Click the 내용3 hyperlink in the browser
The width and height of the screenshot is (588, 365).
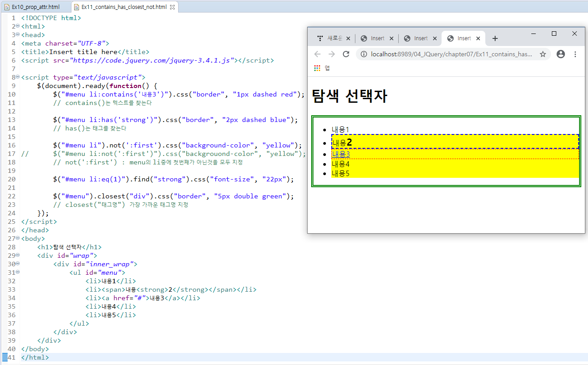point(341,154)
